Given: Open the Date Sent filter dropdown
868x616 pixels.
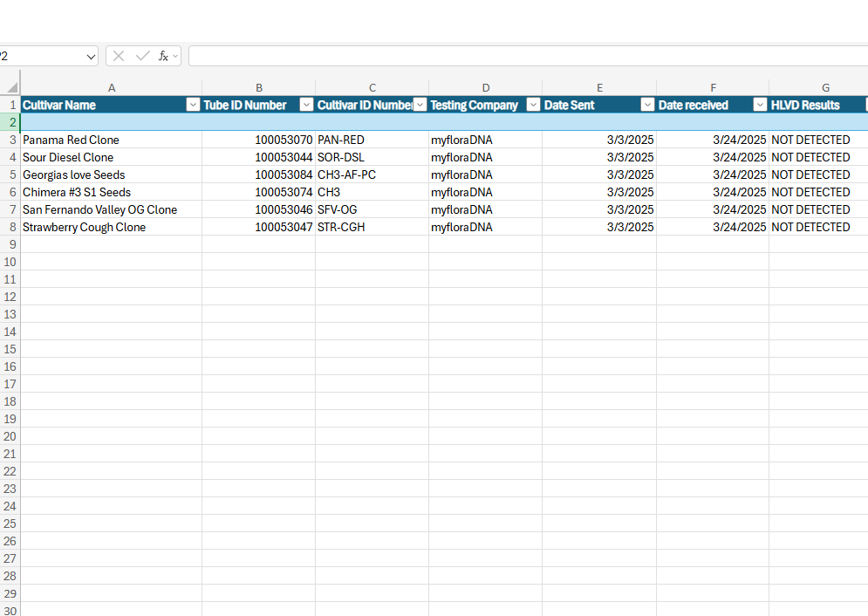Looking at the screenshot, I should [646, 105].
